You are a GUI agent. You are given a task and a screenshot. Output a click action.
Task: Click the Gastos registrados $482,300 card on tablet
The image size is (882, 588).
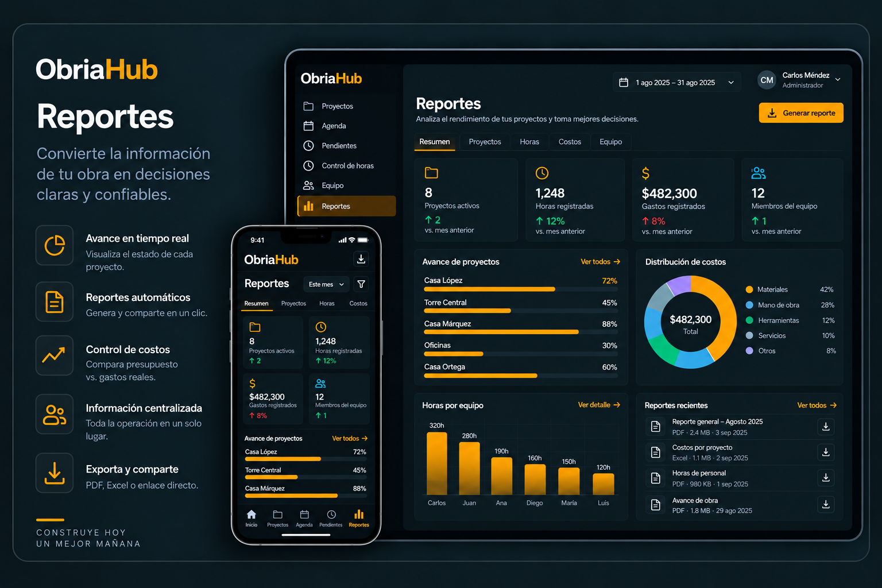click(x=683, y=200)
